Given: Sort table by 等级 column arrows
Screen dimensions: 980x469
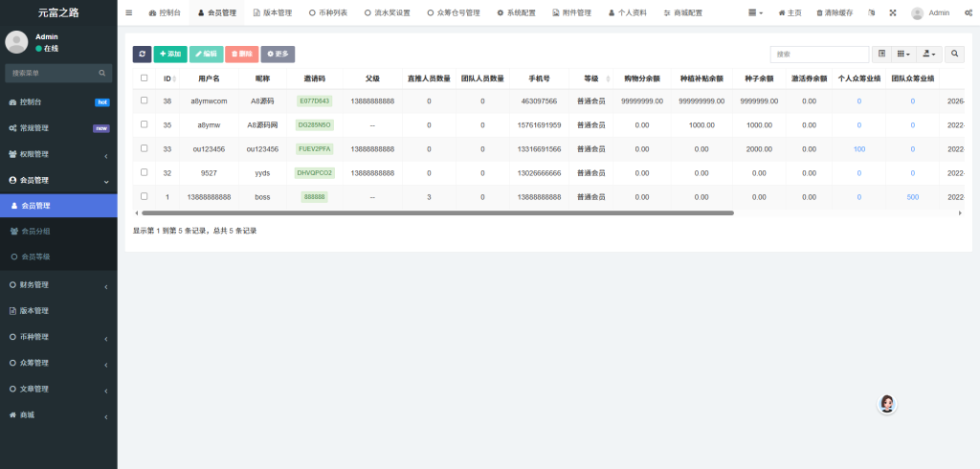Looking at the screenshot, I should [608, 78].
